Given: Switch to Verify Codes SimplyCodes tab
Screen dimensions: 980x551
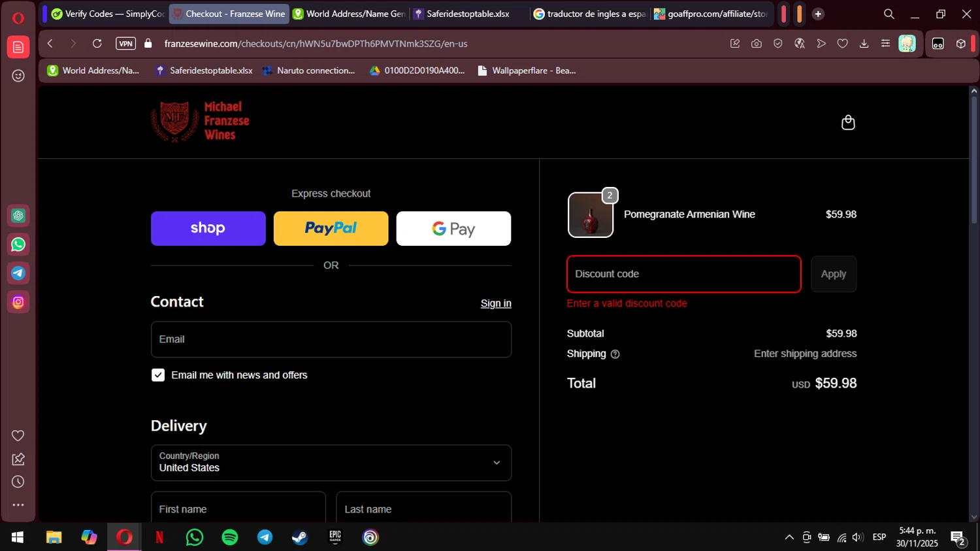Looking at the screenshot, I should [108, 14].
